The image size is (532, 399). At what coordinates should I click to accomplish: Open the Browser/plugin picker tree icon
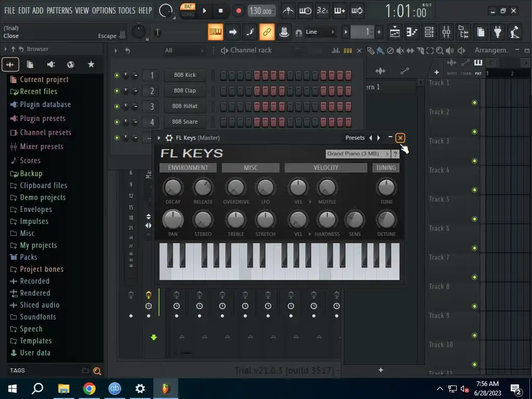(463, 32)
